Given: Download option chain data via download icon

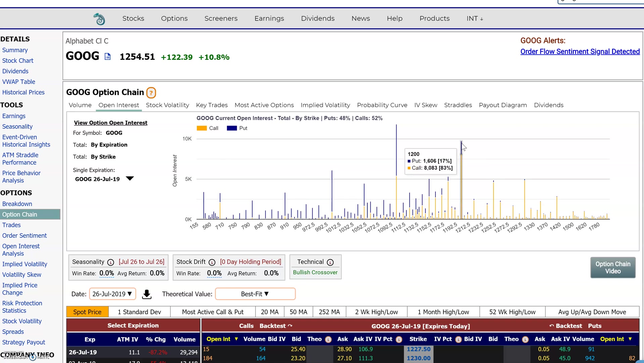Looking at the screenshot, I should [x=147, y=294].
